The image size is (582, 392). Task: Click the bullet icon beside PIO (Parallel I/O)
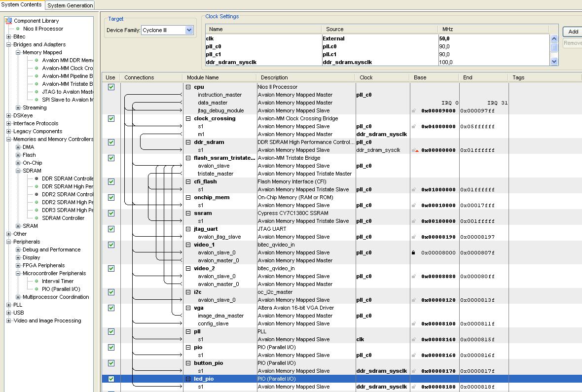pos(36,289)
